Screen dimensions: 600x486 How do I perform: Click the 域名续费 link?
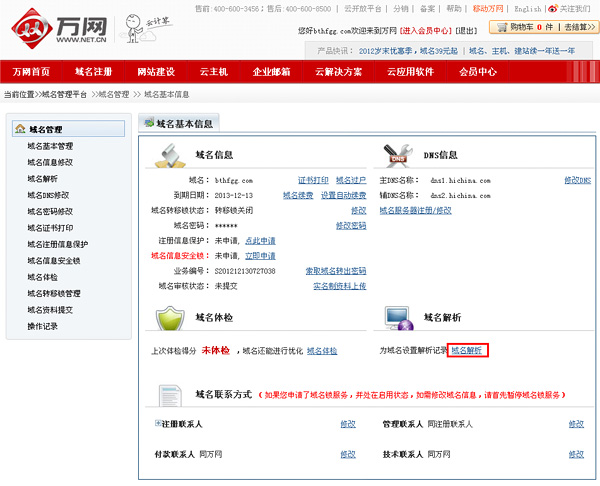pos(298,196)
